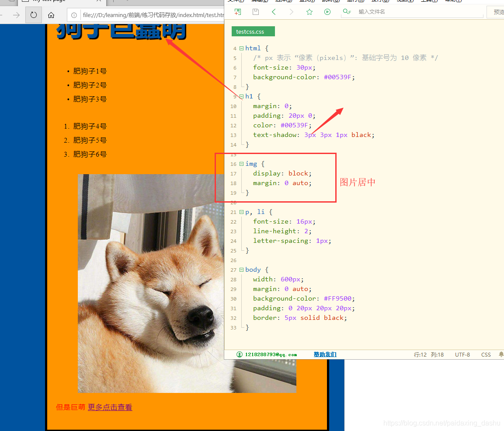Click the file search magnifier icon

click(x=347, y=12)
